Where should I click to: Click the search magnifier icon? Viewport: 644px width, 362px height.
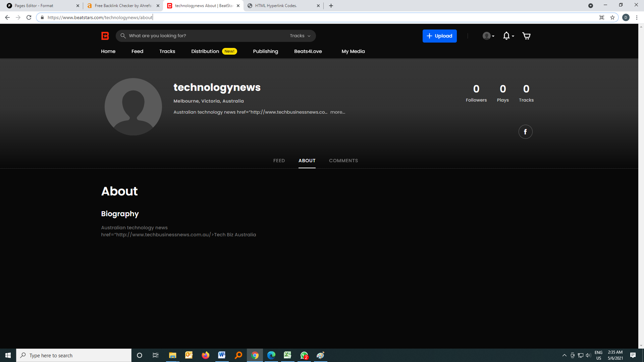[x=123, y=36]
